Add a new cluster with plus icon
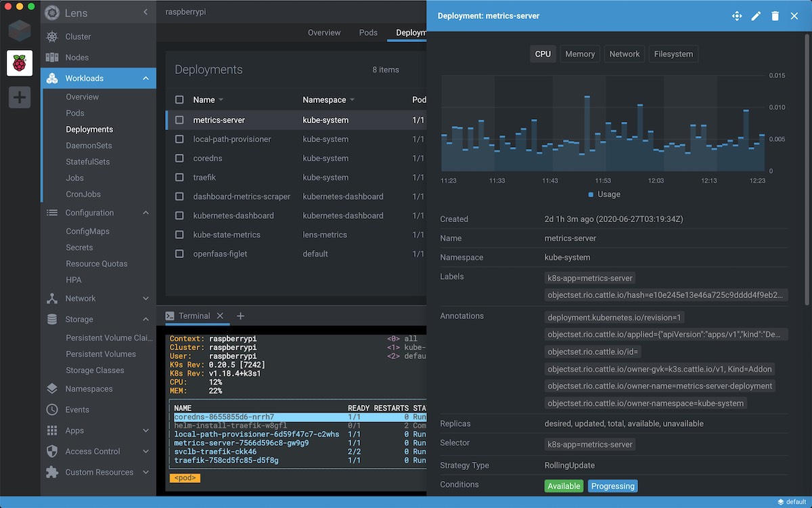 pyautogui.click(x=20, y=98)
